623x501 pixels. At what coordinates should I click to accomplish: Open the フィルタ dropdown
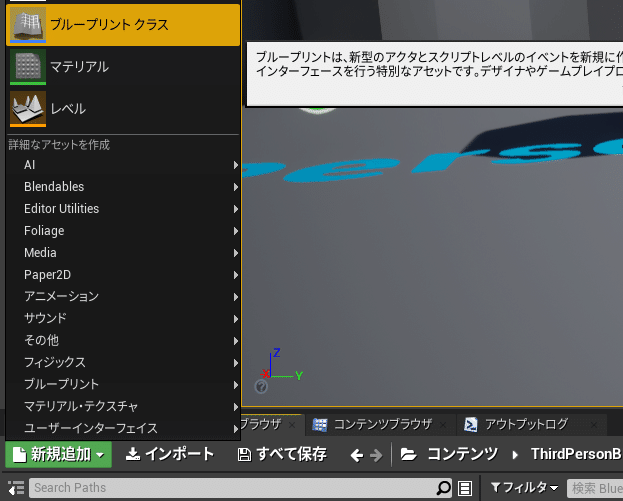(x=524, y=487)
